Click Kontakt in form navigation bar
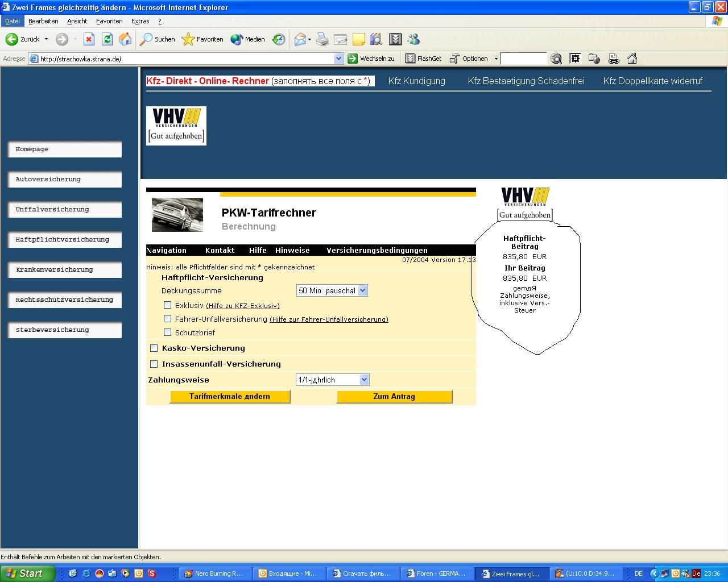Viewport: 728px width, 582px height. tap(220, 250)
